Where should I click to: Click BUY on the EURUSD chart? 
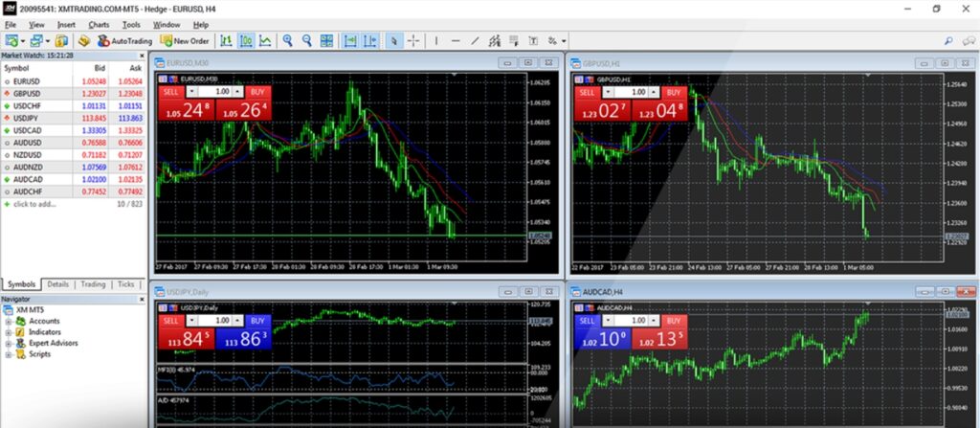pos(256,91)
